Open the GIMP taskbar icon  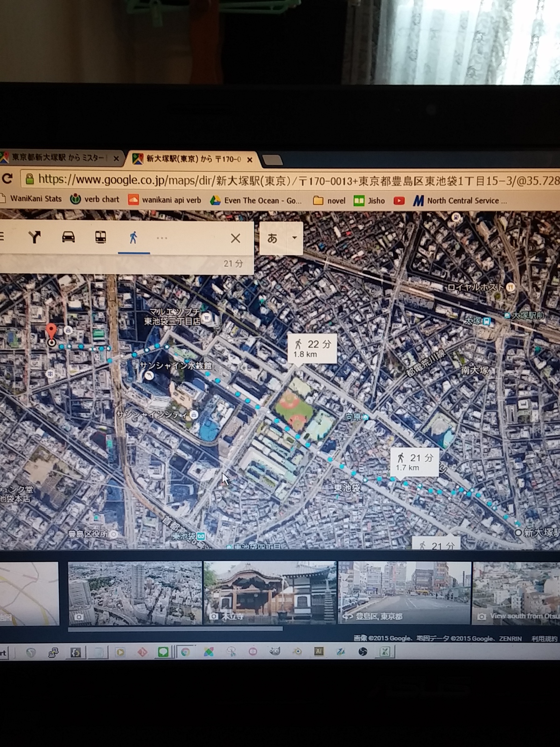pos(275,651)
